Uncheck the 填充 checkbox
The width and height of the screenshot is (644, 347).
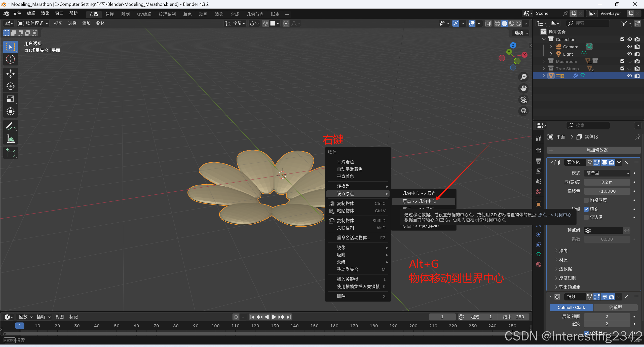point(586,209)
